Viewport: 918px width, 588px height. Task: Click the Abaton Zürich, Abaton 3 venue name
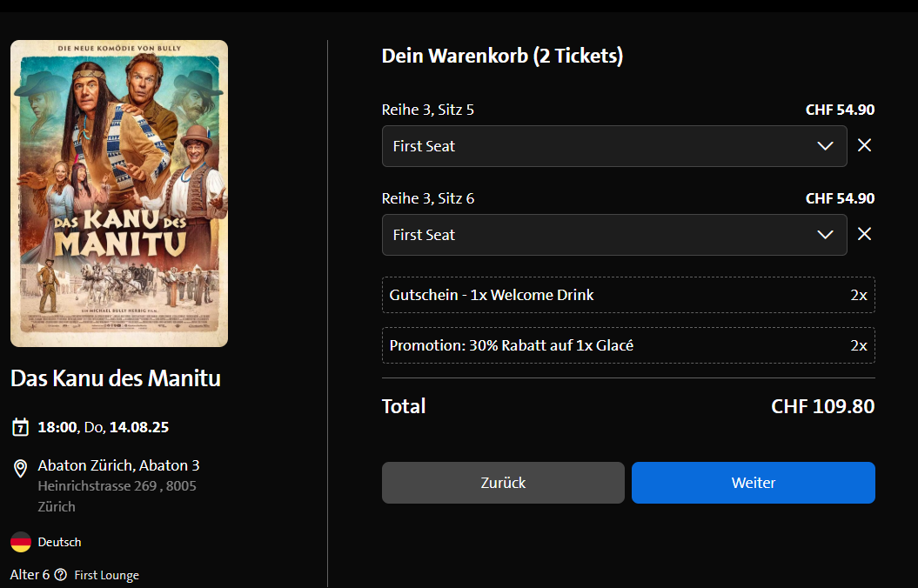coord(118,465)
